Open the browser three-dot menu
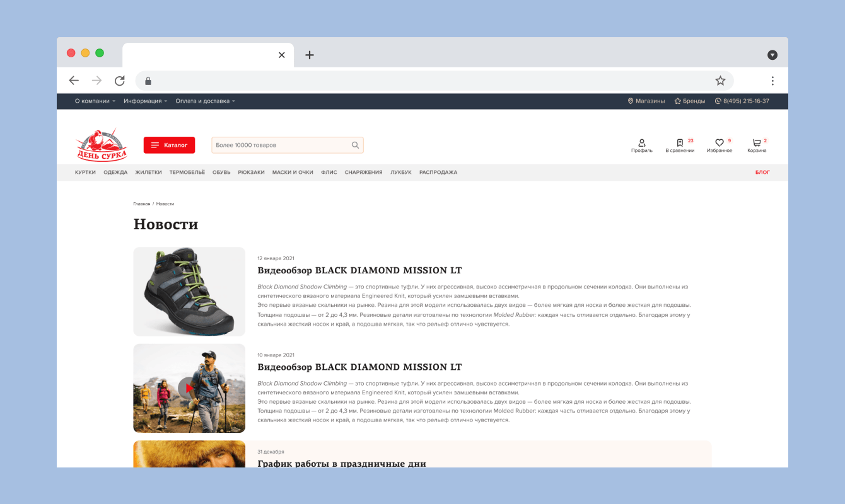Viewport: 845px width, 504px height. (x=772, y=81)
